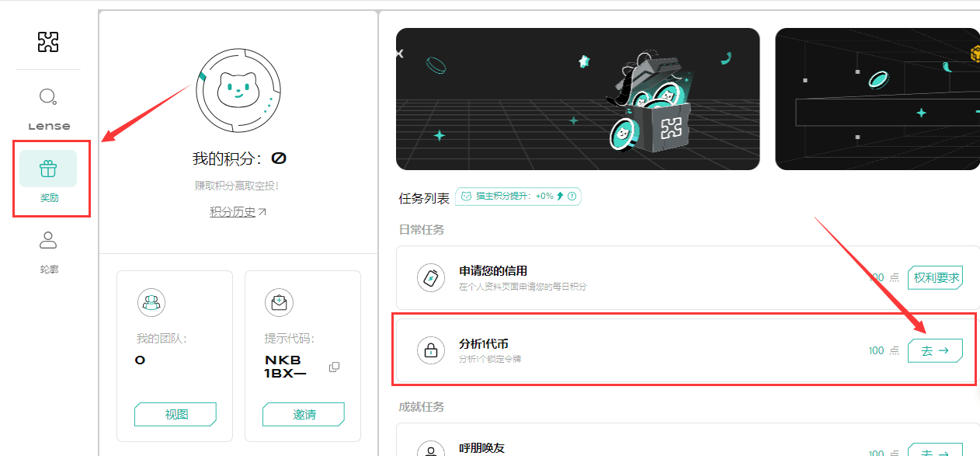Click the help question mark beside 猫主积分提升

(x=572, y=197)
